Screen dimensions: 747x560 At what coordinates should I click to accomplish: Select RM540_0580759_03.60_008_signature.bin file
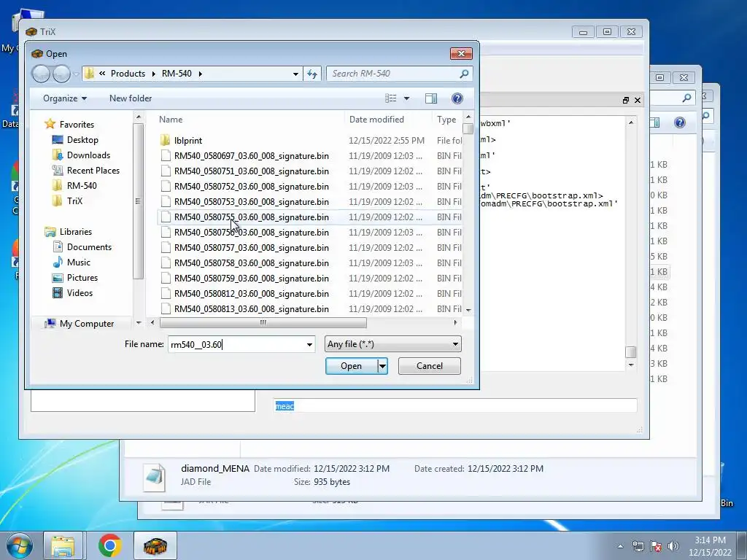click(251, 278)
